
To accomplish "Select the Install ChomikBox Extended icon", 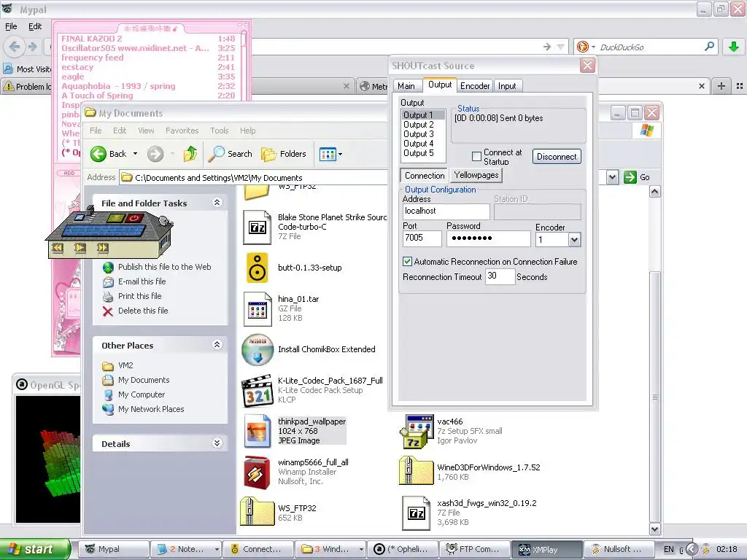I will pos(258,349).
